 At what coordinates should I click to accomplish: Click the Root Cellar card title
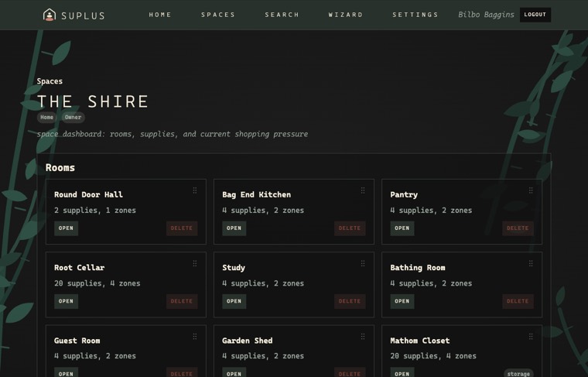[x=79, y=268]
